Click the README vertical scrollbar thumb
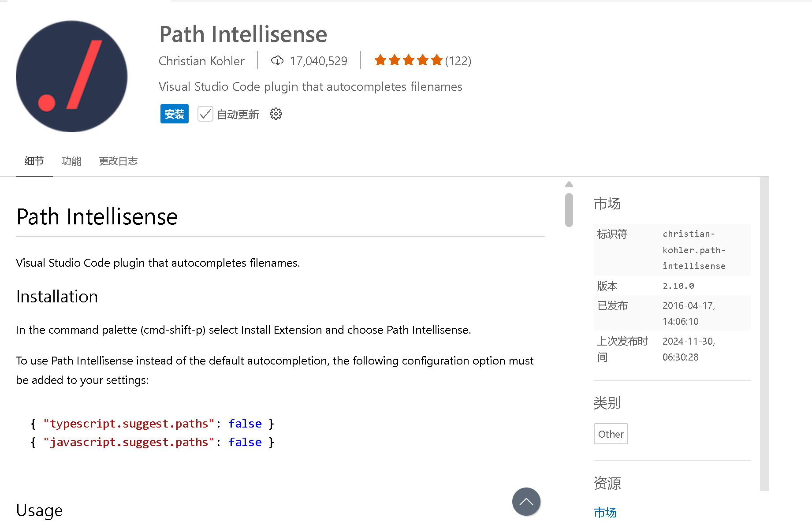Image resolution: width=812 pixels, height=521 pixels. (x=569, y=210)
